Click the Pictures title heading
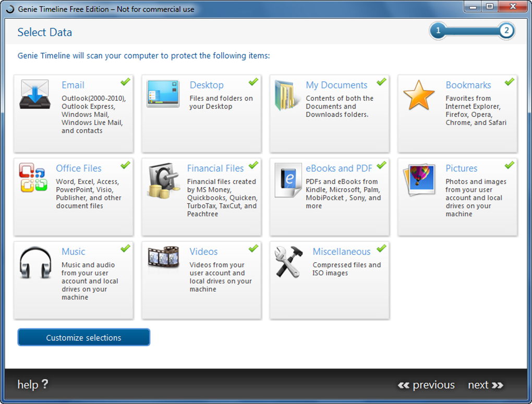The height and width of the screenshot is (404, 532). click(462, 168)
